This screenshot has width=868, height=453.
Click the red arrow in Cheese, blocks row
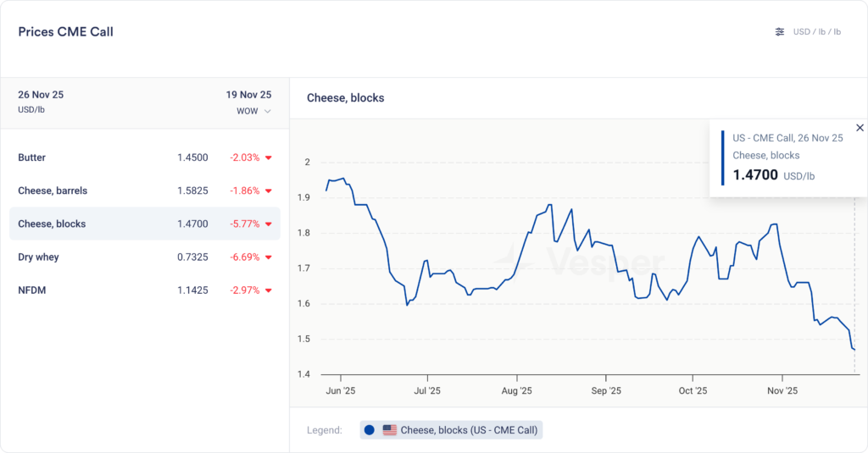click(269, 224)
